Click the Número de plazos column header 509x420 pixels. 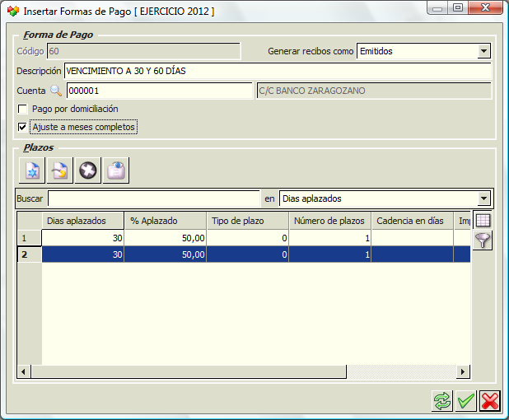330,221
